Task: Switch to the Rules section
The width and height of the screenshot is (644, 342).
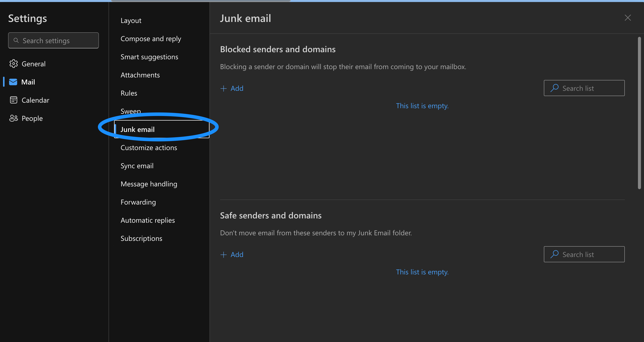Action: click(128, 93)
